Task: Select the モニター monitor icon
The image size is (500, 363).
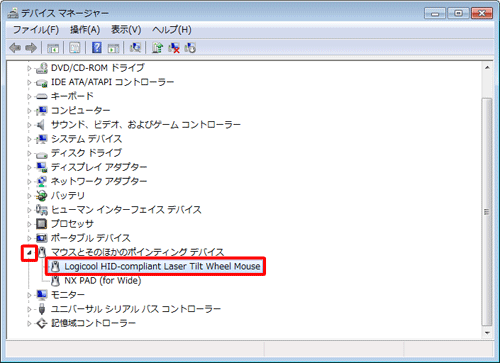Action: pyautogui.click(x=42, y=294)
